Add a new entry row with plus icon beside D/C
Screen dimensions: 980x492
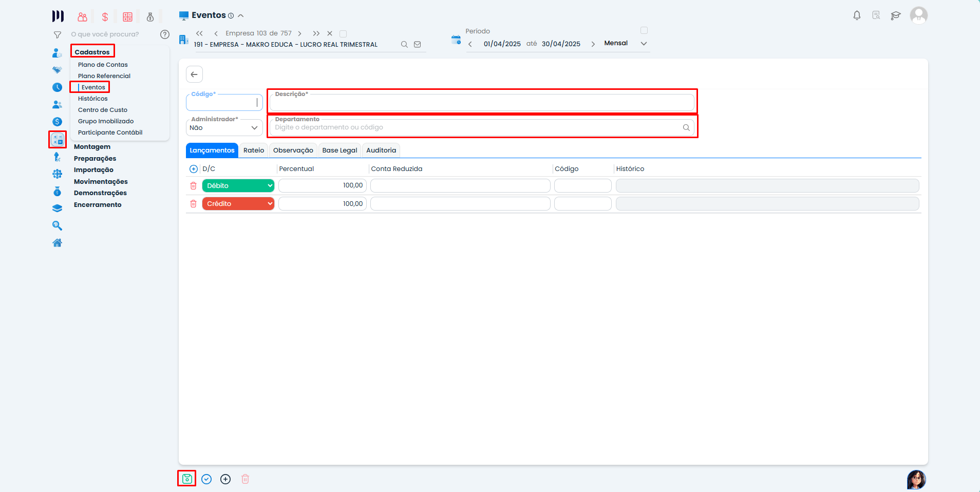[x=194, y=169]
